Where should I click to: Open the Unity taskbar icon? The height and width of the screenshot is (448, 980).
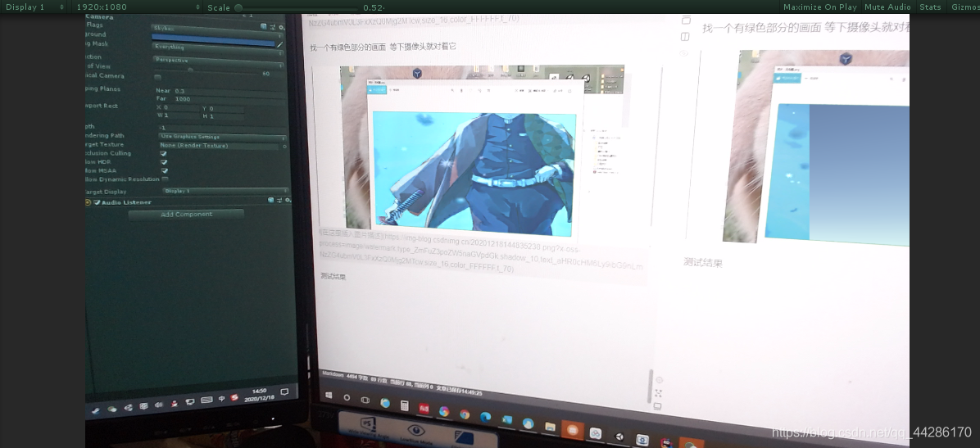click(619, 437)
